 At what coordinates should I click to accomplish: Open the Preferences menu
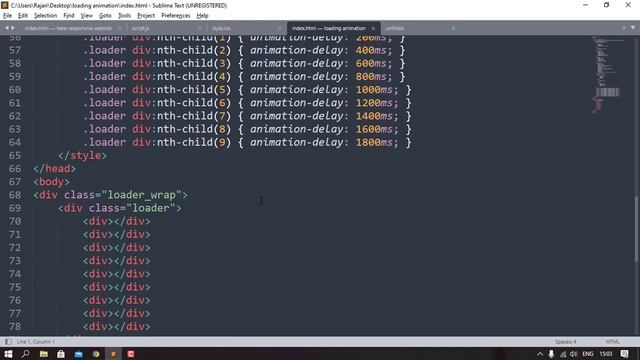click(x=176, y=16)
